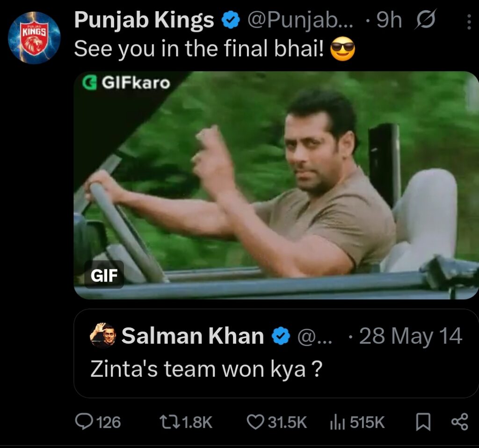Click Salman Khan's small profile avatar
The width and height of the screenshot is (479, 448).
coord(102,335)
